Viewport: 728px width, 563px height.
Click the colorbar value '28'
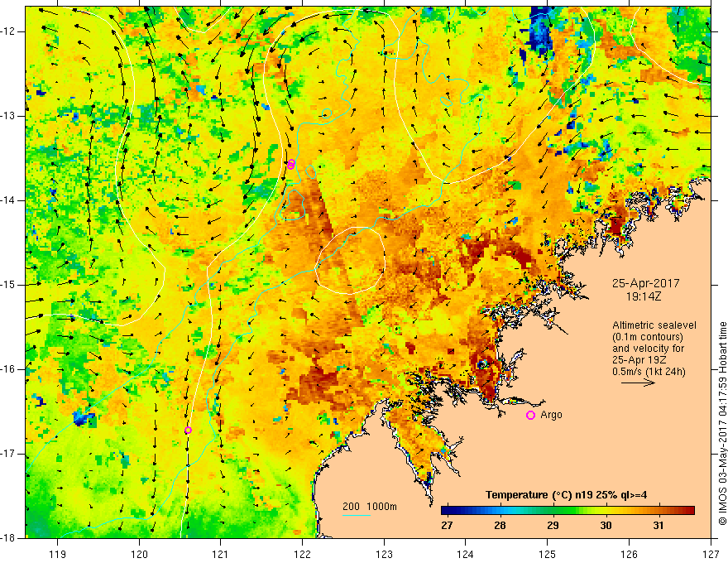(500, 526)
